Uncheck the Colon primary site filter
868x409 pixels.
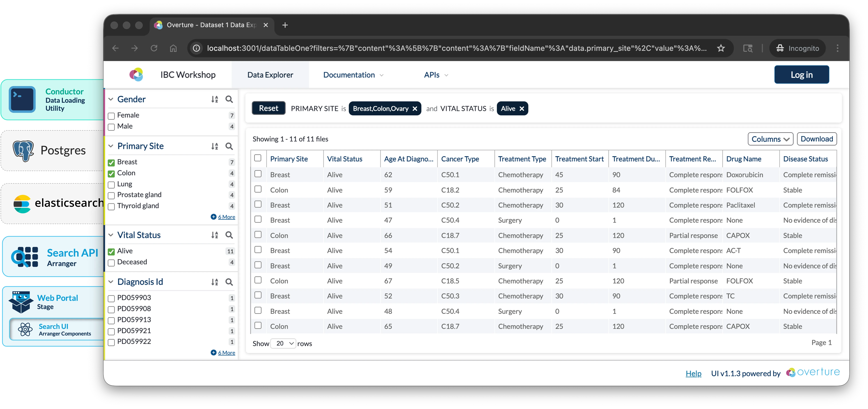111,173
